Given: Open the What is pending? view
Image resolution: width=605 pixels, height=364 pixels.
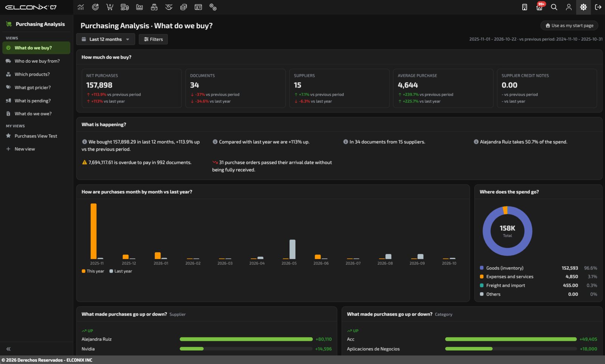Looking at the screenshot, I should click(36, 101).
